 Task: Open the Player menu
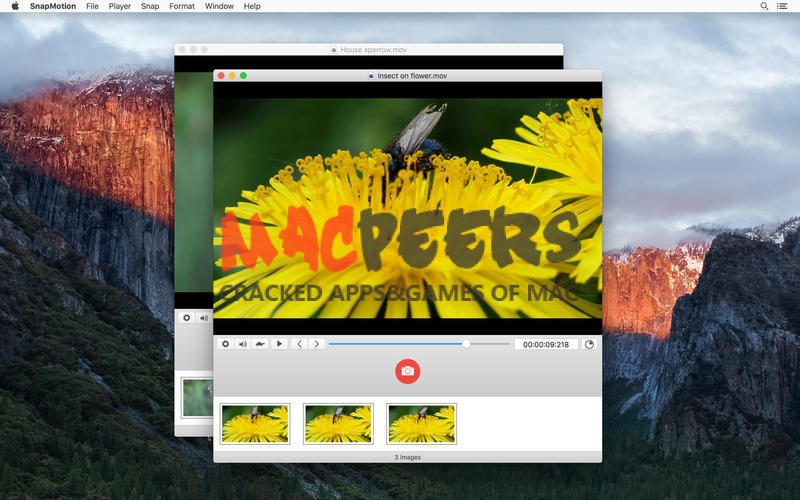pyautogui.click(x=119, y=6)
